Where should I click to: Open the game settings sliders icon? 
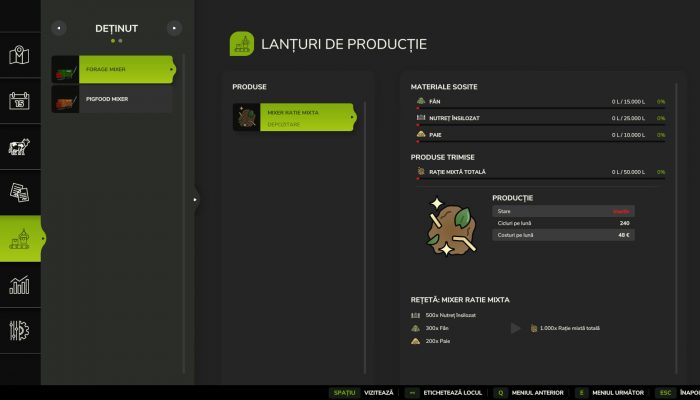point(19,330)
